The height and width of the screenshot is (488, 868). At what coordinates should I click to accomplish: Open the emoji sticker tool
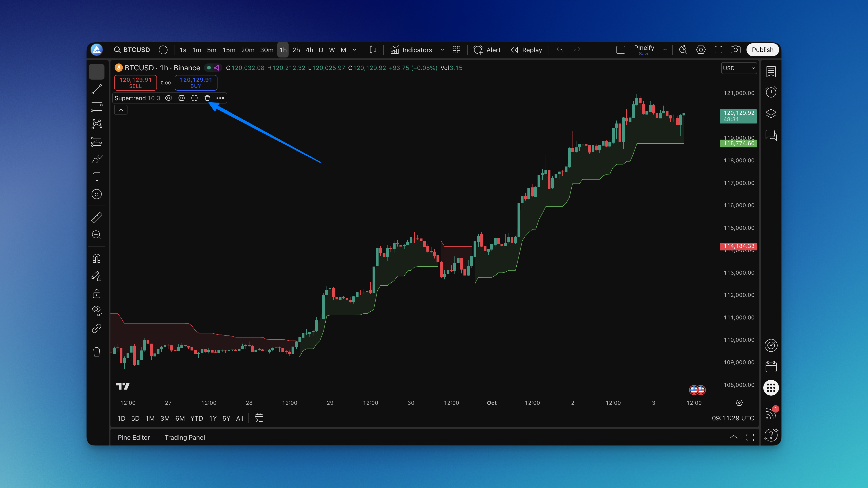[x=97, y=194]
